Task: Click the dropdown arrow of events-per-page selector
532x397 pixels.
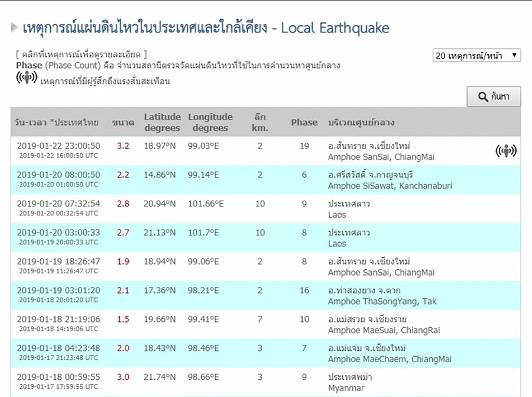Action: point(514,55)
